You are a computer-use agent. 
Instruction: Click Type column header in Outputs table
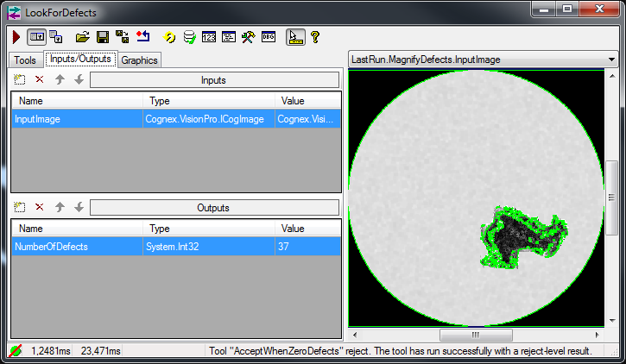pos(209,229)
